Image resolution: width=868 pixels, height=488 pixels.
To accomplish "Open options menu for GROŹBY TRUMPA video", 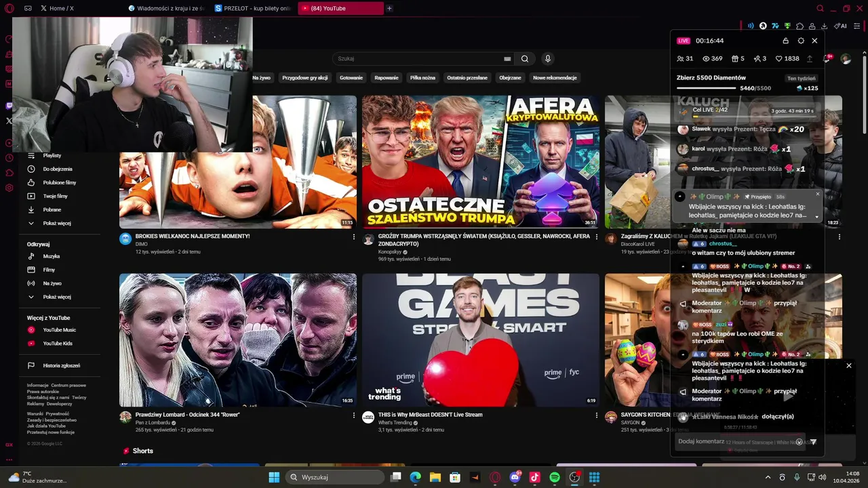I will click(597, 237).
